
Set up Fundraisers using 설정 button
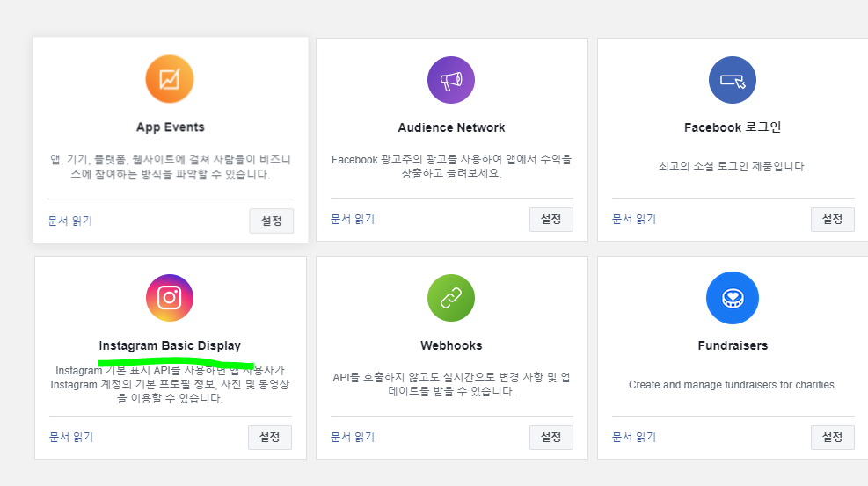(x=832, y=438)
